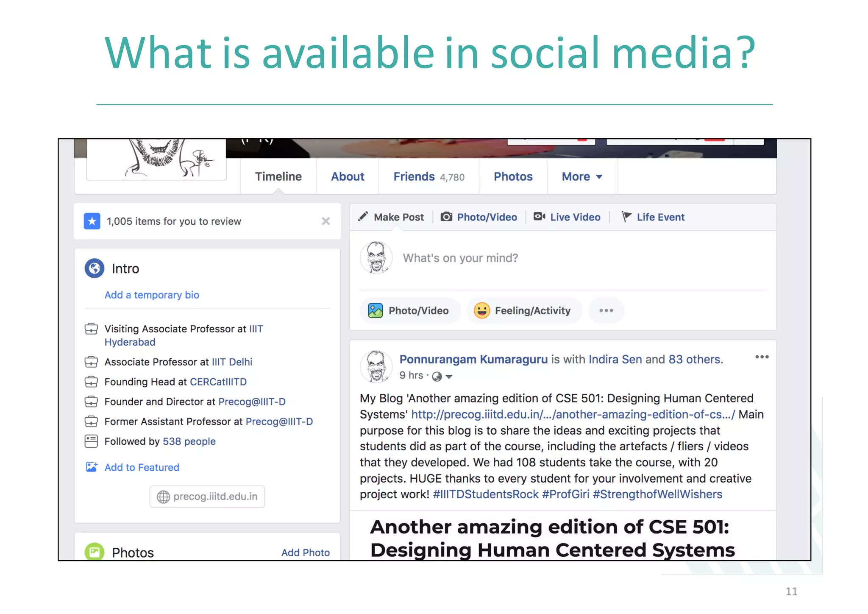This screenshot has width=868, height=614.
Task: Select Make Post composer tab
Action: [391, 217]
